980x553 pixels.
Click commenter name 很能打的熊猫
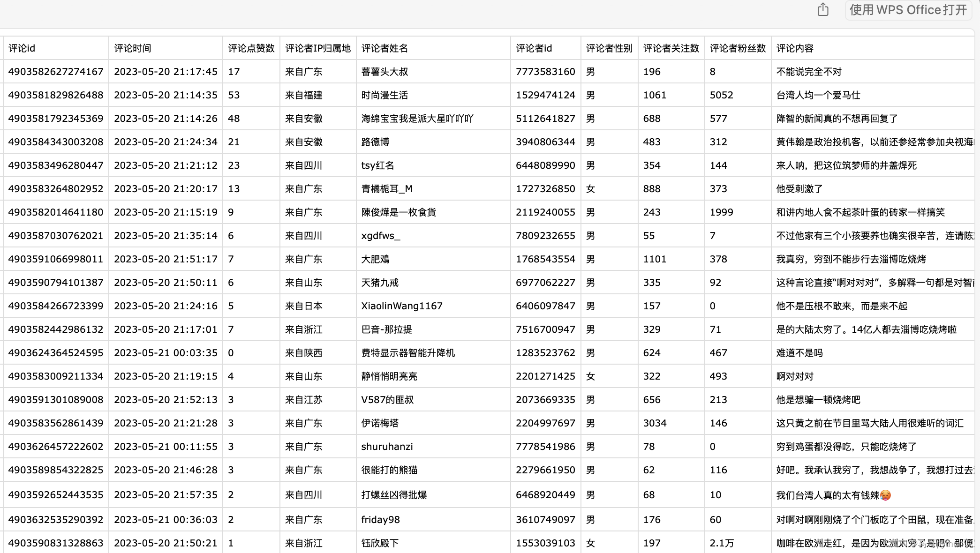tap(389, 470)
